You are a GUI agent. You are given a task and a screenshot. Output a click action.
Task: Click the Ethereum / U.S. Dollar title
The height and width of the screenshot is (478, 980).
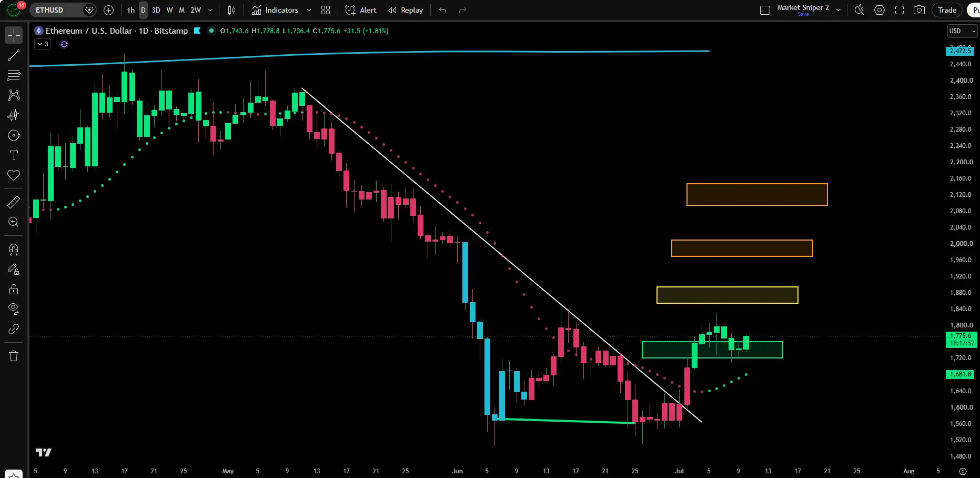(x=89, y=31)
